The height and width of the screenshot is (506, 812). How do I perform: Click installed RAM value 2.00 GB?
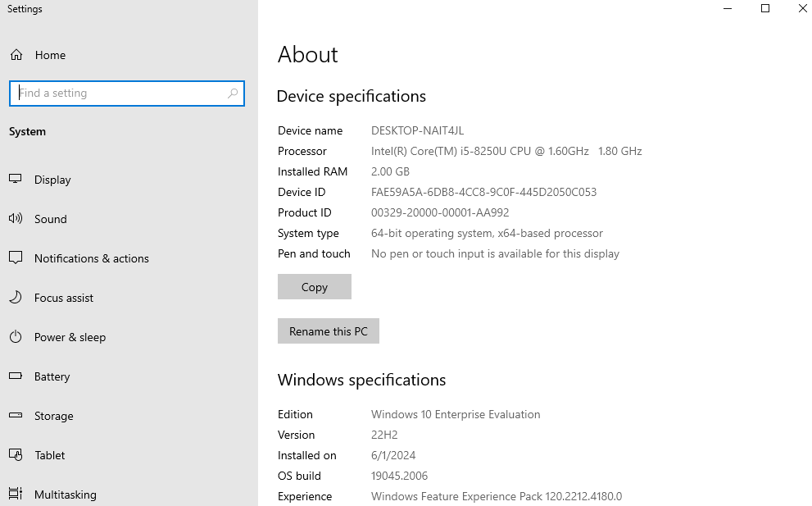pos(391,171)
